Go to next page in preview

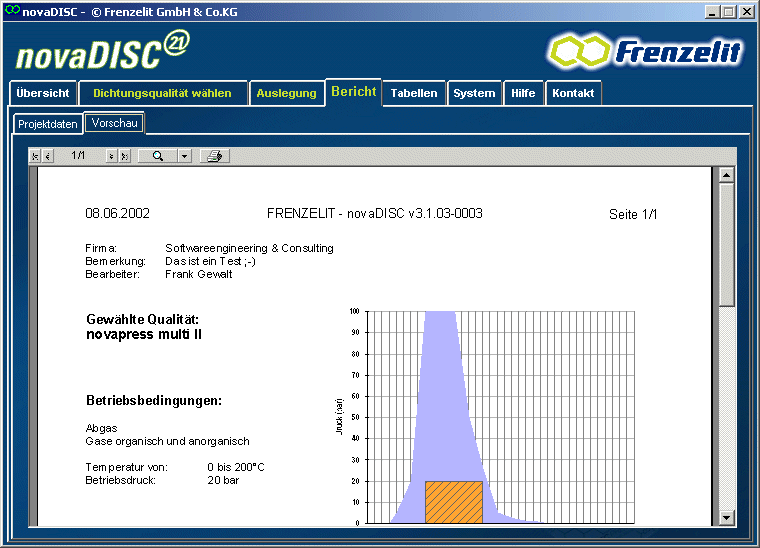pos(111,156)
